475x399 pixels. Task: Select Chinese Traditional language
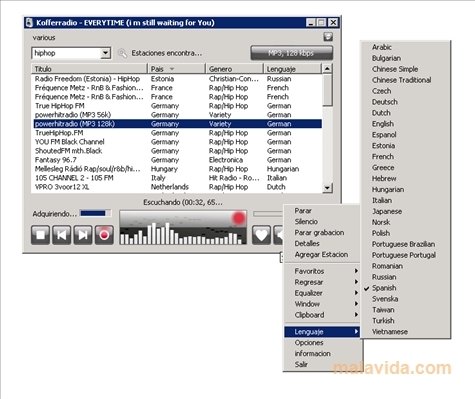406,80
